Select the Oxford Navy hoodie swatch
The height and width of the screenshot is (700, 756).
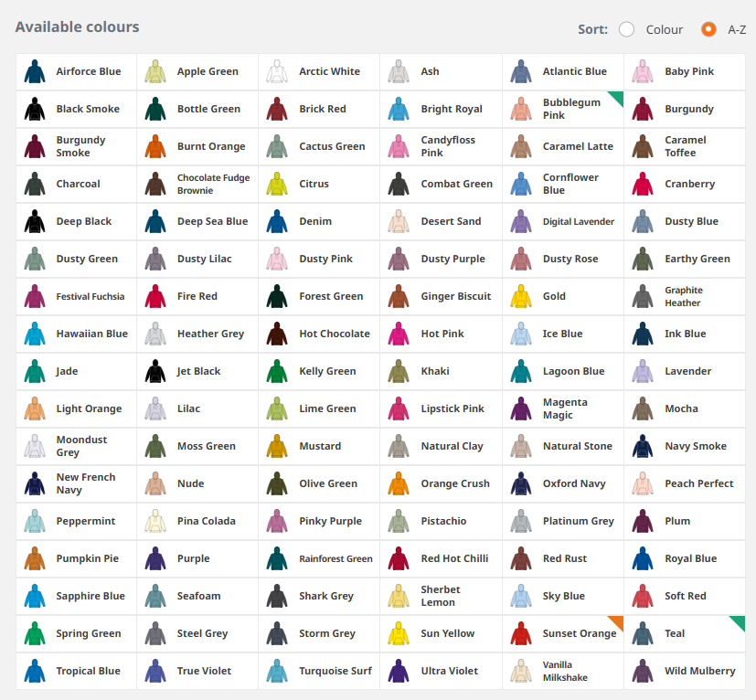point(563,483)
